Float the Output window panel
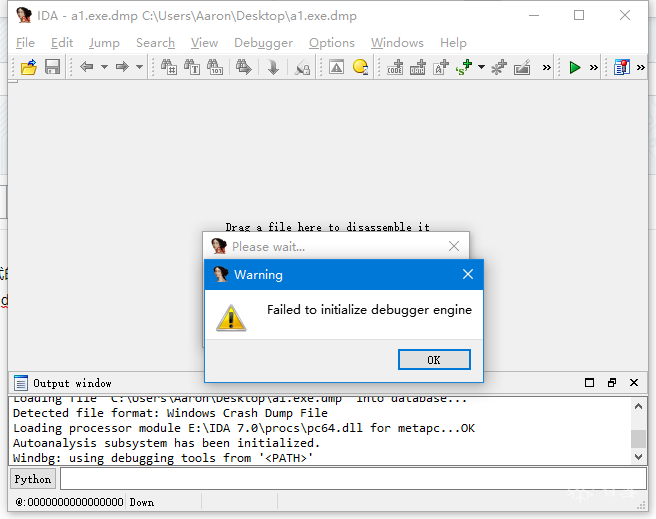This screenshot has height=519, width=656. [x=612, y=383]
